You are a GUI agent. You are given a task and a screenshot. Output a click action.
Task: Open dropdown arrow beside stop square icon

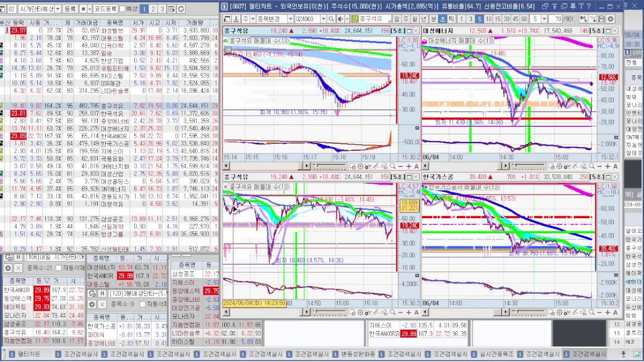(90, 9)
